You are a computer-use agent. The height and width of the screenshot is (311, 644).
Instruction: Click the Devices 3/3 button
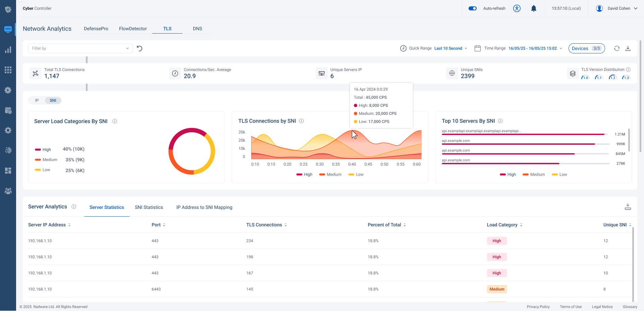click(x=586, y=48)
